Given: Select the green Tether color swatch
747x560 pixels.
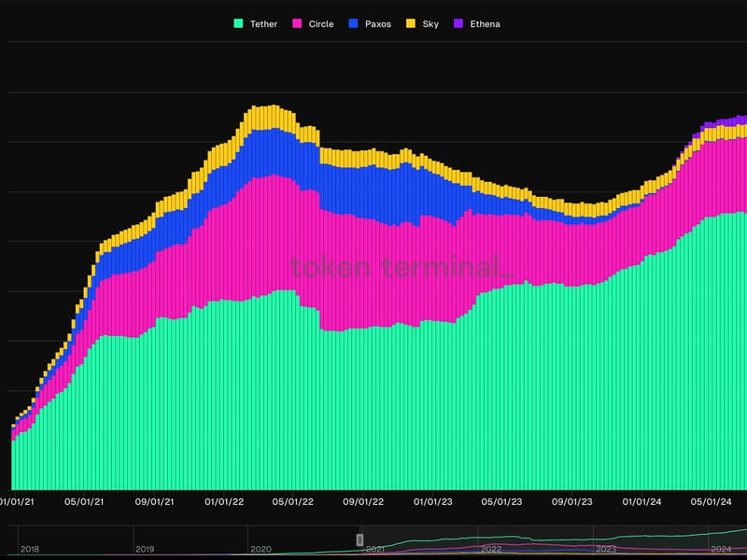Looking at the screenshot, I should pos(237,23).
